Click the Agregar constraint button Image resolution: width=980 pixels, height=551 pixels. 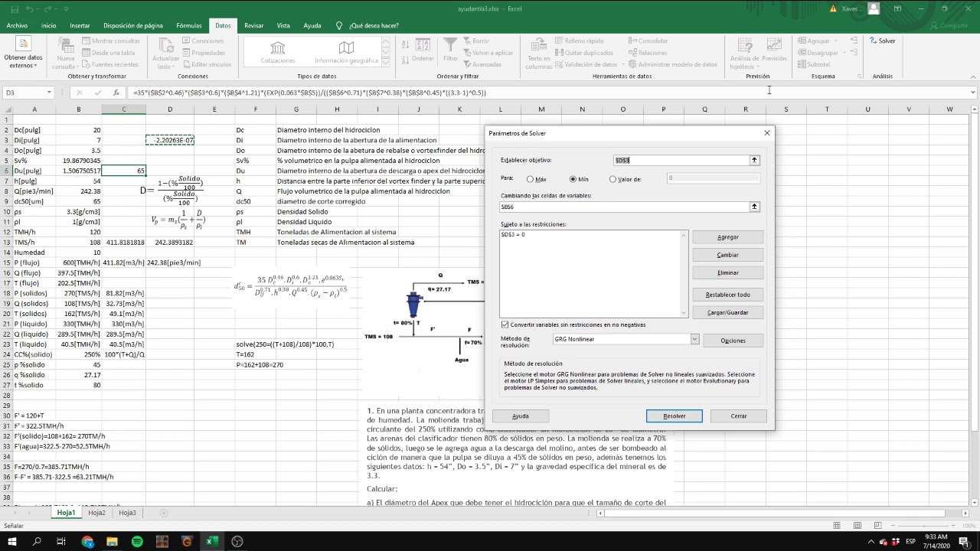pyautogui.click(x=727, y=237)
